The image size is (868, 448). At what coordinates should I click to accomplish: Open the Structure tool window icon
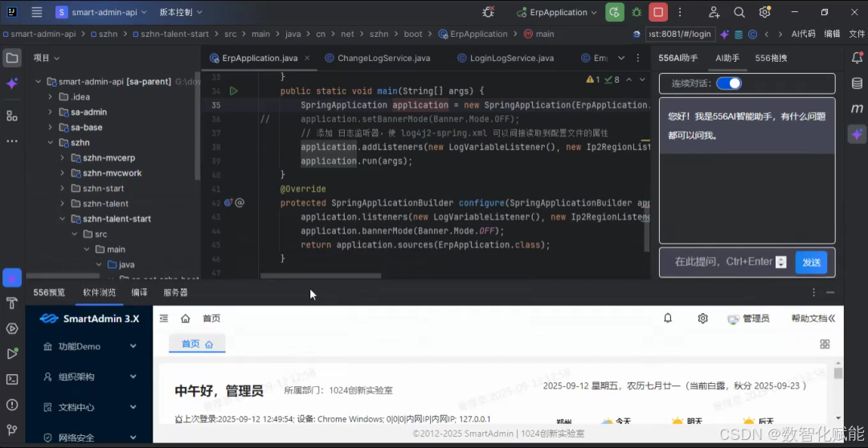tap(12, 116)
